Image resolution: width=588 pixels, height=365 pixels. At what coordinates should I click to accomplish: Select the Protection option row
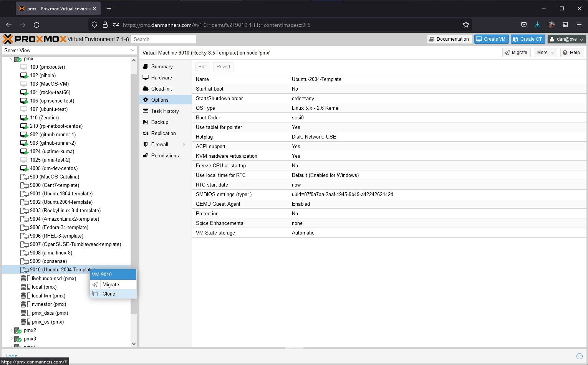(x=389, y=213)
